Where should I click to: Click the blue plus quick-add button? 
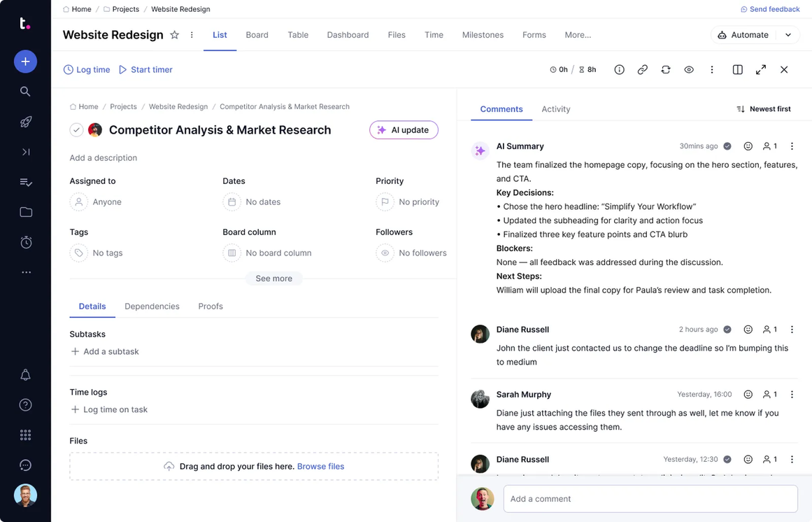[25, 62]
